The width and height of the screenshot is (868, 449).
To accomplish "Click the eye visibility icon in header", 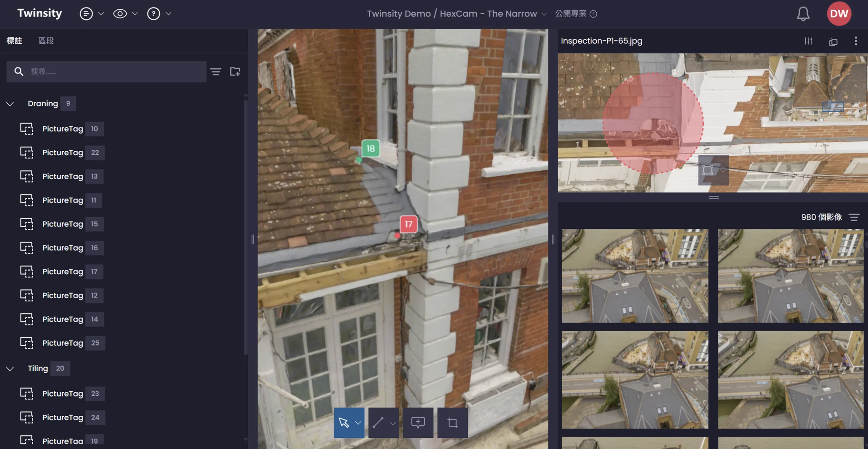I will 120,14.
